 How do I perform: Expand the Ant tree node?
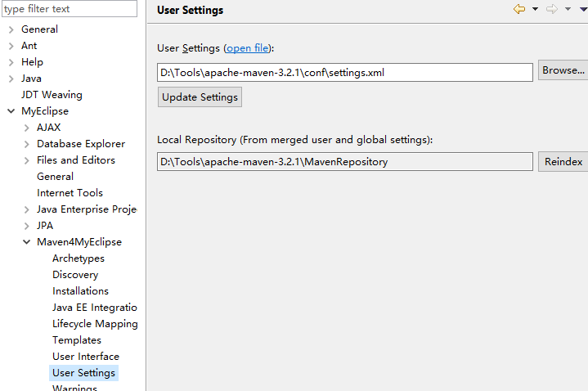(x=11, y=46)
